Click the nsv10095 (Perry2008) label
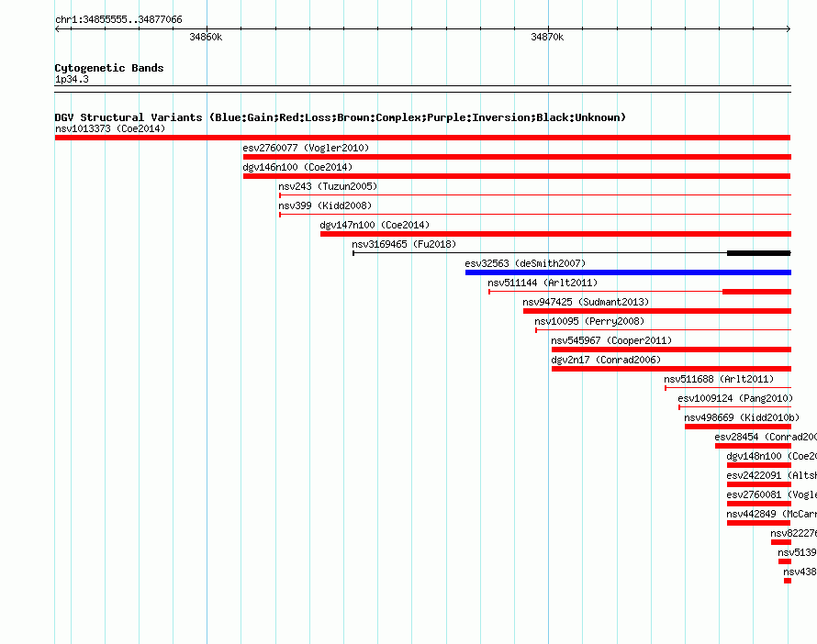 589,321
